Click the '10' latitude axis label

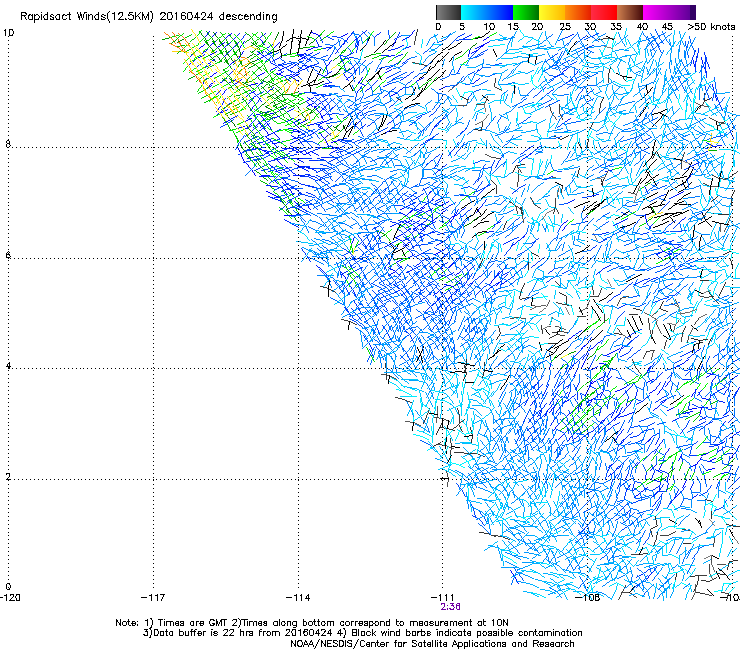point(8,33)
